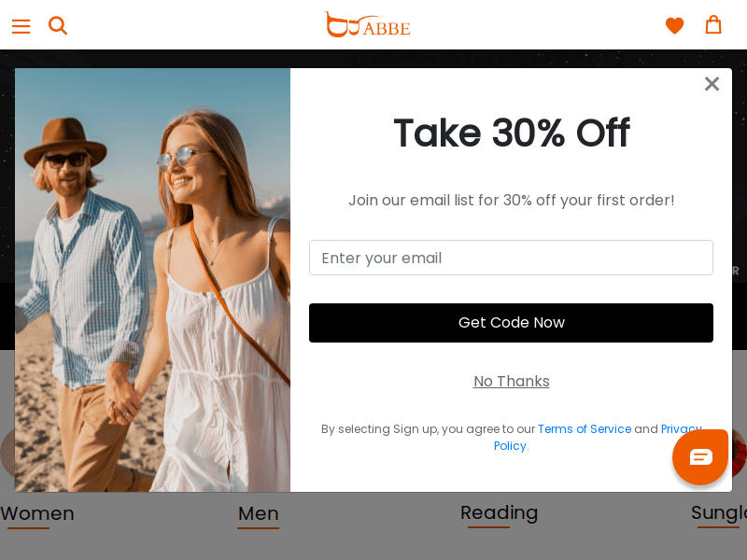Close the 30% off popup
This screenshot has height=560, width=747.
(x=712, y=84)
